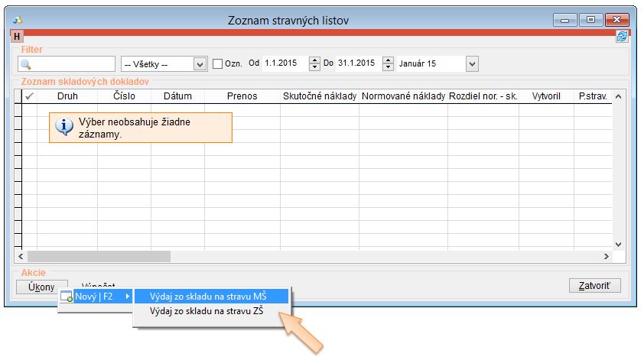Click the refresh icon in the top-right corner
Image resolution: width=644 pixels, height=360 pixels.
621,36
